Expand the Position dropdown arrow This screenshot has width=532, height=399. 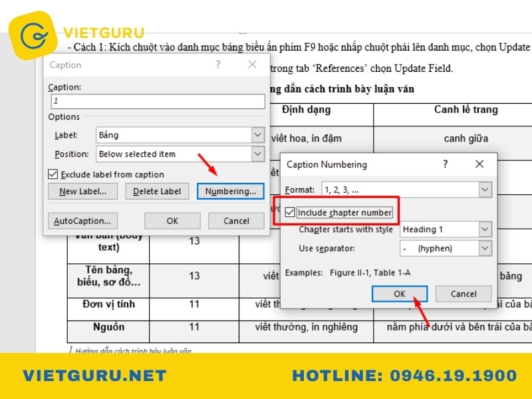[x=258, y=154]
